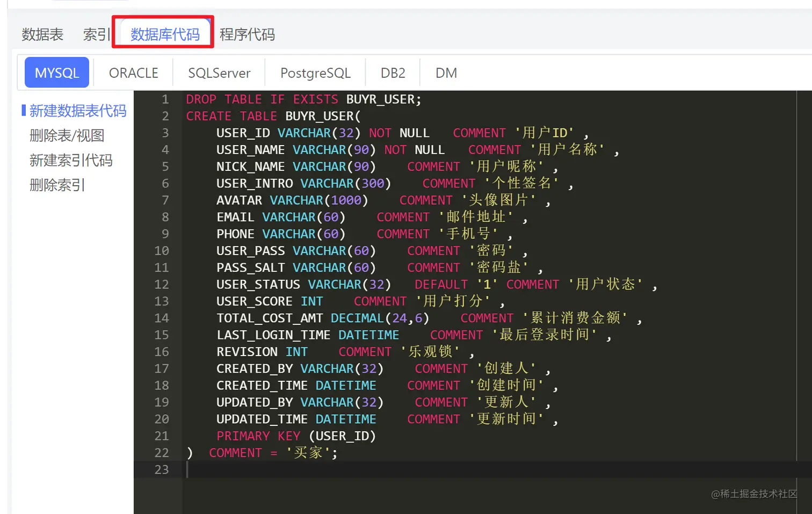Click the EMAIL VARCHAR(60) line
The height and width of the screenshot is (514, 812).
coord(372,217)
